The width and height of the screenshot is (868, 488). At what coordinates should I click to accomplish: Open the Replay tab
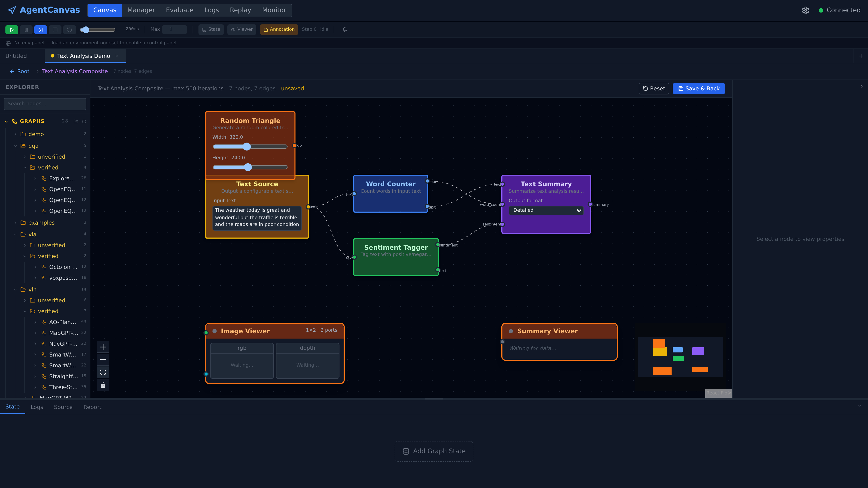pos(240,10)
